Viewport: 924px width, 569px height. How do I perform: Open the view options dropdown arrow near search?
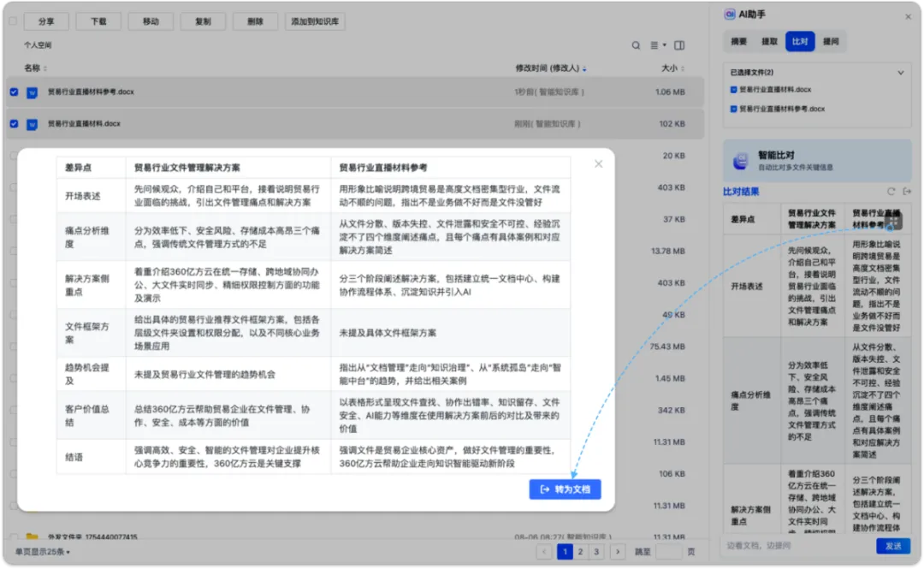pos(666,44)
